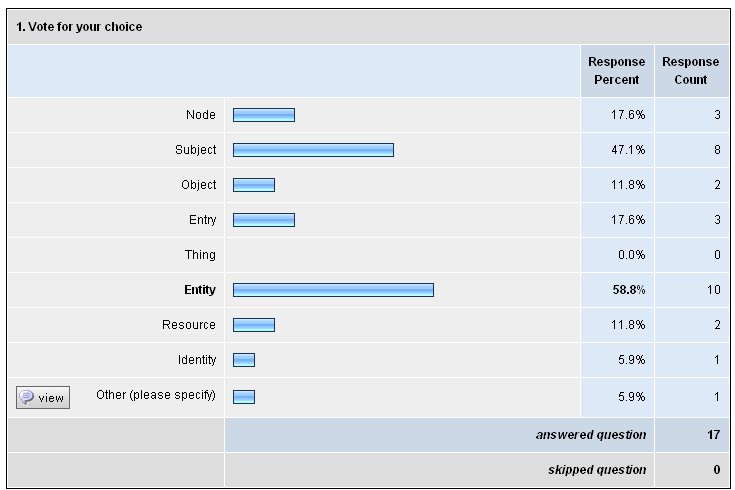The width and height of the screenshot is (735, 490).
Task: Click the Subject response count of 8
Action: click(717, 150)
